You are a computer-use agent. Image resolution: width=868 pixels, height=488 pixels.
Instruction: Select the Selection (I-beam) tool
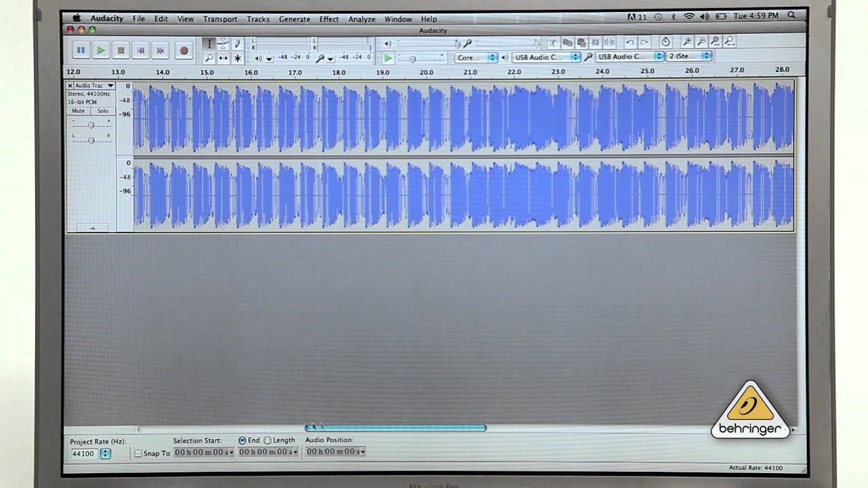click(209, 43)
